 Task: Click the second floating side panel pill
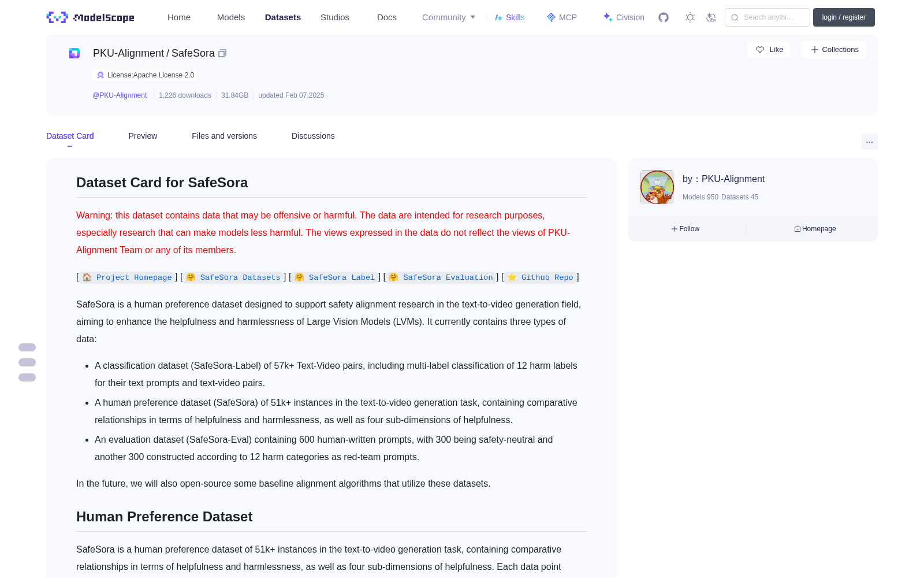click(x=27, y=362)
